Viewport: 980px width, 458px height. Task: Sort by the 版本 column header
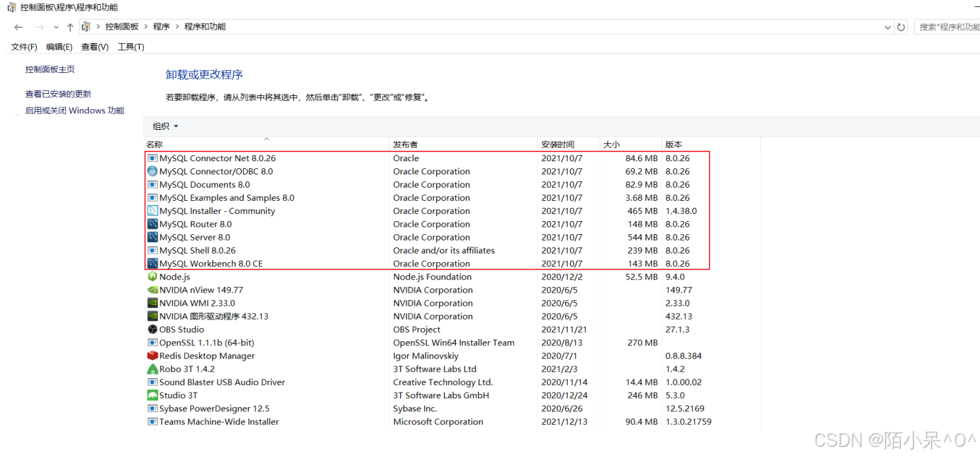point(711,145)
